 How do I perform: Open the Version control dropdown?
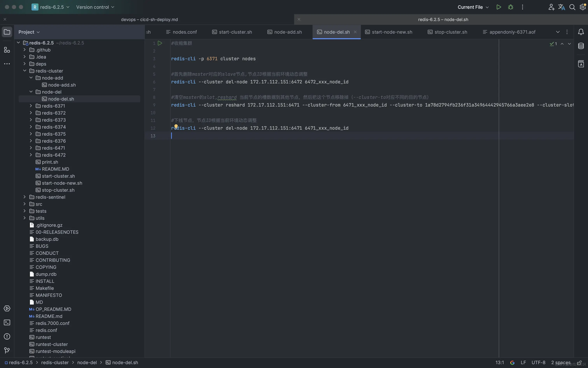(x=95, y=7)
